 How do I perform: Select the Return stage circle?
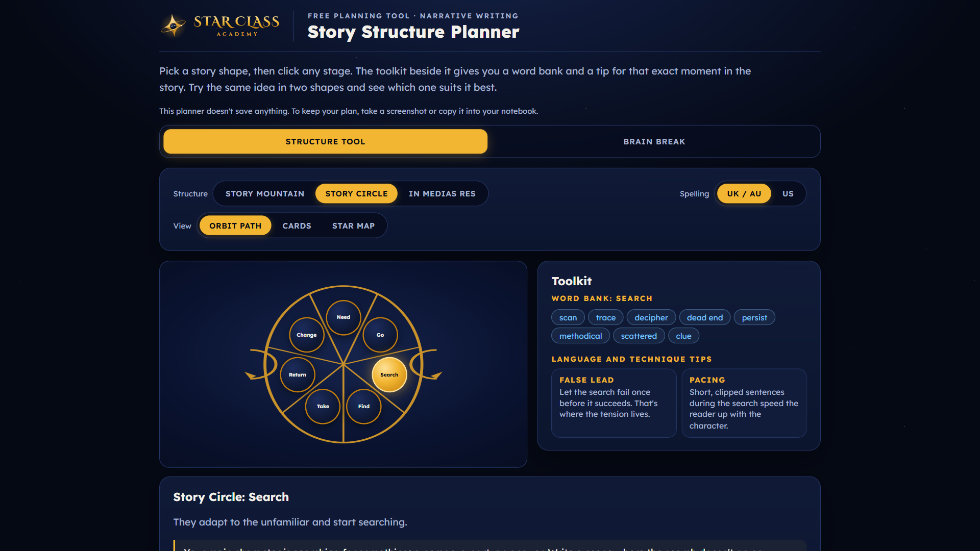tap(298, 375)
